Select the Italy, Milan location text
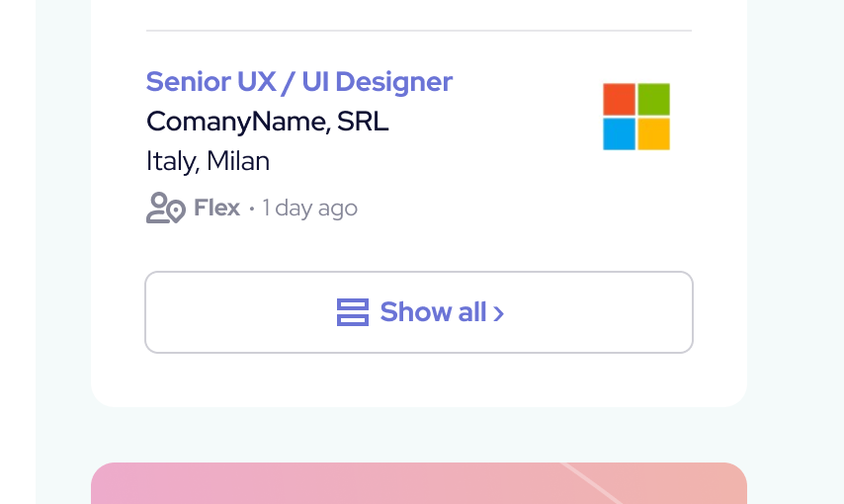This screenshot has width=844, height=504. click(208, 161)
